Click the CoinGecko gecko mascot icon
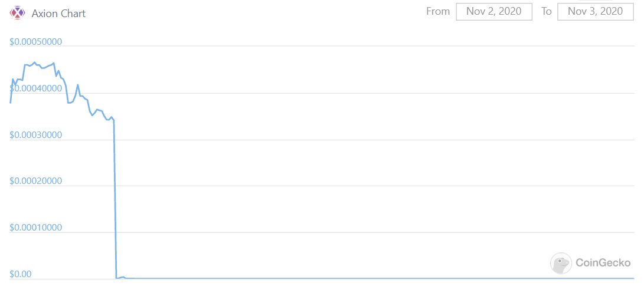This screenshot has width=644, height=296. point(561,263)
